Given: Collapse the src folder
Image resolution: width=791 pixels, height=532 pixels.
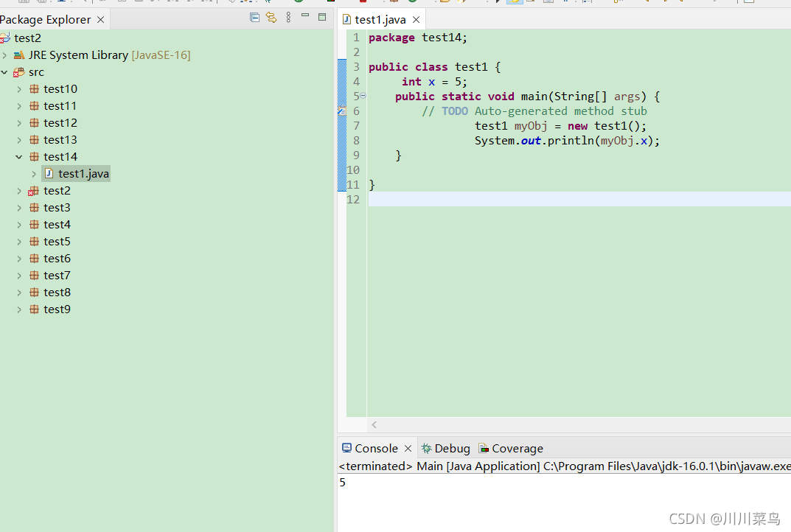Looking at the screenshot, I should (4, 72).
